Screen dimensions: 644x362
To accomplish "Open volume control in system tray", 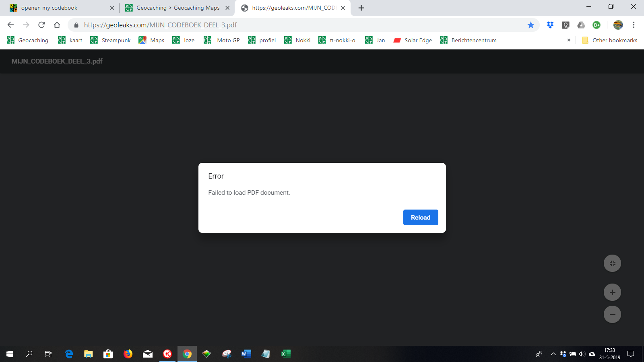I will click(x=582, y=354).
